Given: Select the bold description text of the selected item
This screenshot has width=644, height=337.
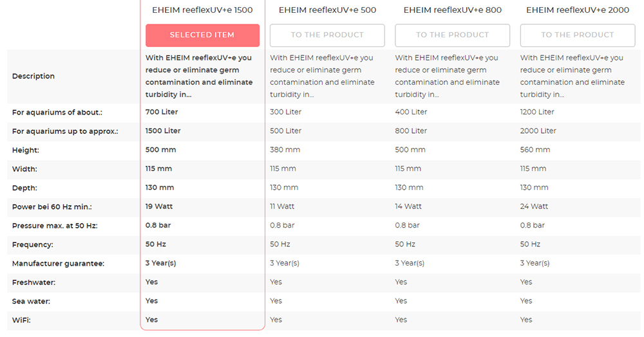Looking at the screenshot, I should 199,76.
